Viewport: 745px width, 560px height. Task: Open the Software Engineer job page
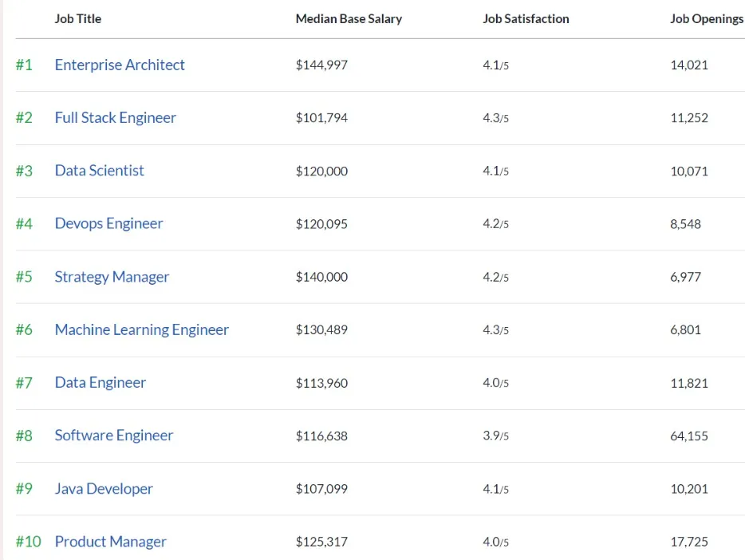coord(113,436)
